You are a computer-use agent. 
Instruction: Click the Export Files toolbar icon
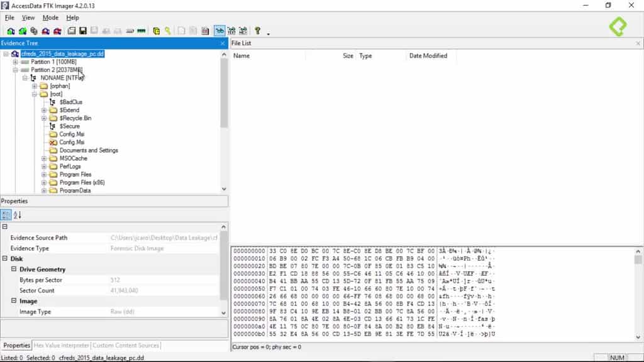(x=182, y=31)
